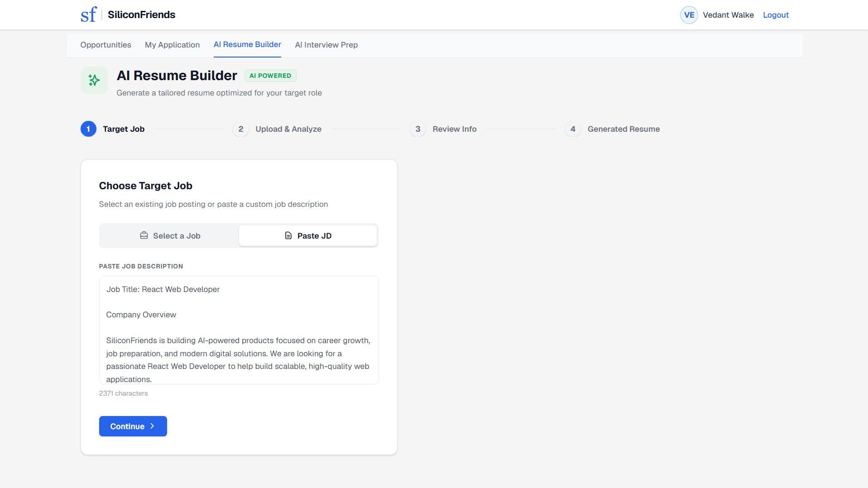Viewport: 868px width, 488px height.
Task: Click step 4 Generated Resume circle
Action: pos(573,129)
